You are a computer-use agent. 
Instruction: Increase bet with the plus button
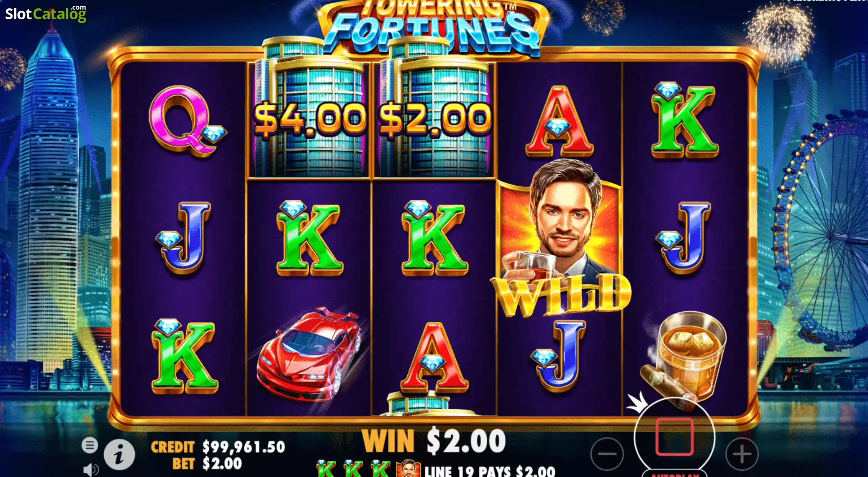pos(742,454)
